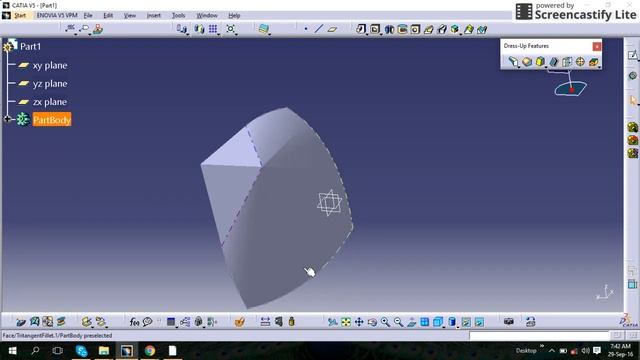Expand the PartBody tree node

[8, 119]
